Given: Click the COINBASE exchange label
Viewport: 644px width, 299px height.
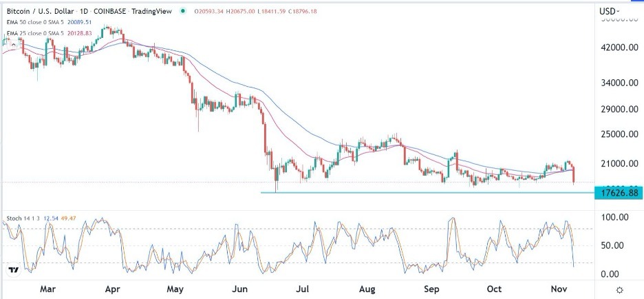Looking at the screenshot, I should pyautogui.click(x=115, y=11).
